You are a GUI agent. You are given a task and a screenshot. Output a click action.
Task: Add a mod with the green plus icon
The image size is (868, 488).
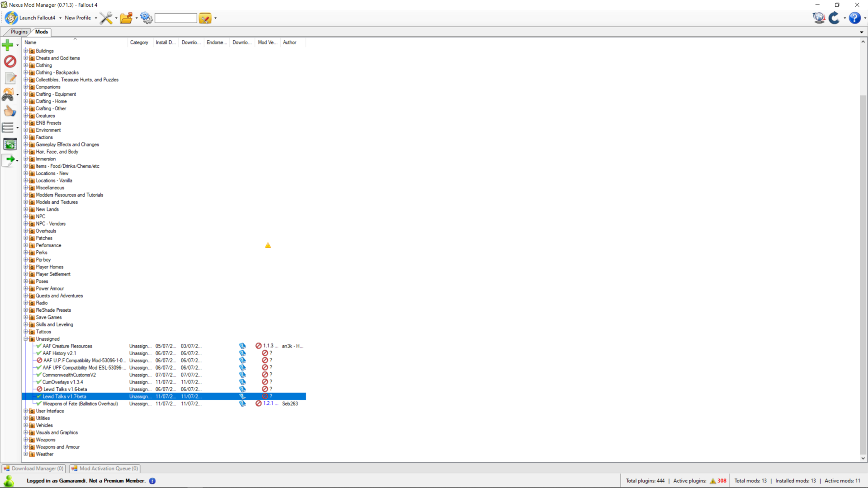coord(8,45)
